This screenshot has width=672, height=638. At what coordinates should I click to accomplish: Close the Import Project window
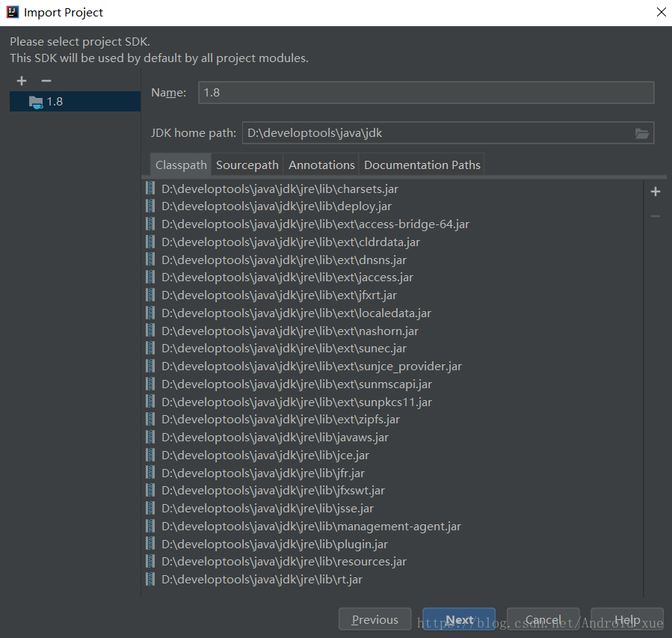pos(662,12)
